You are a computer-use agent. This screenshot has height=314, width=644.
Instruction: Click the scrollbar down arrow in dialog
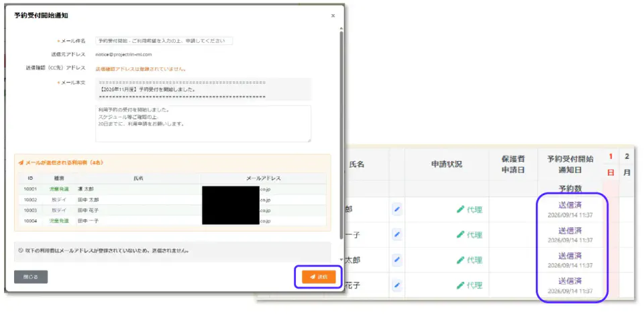(x=341, y=260)
